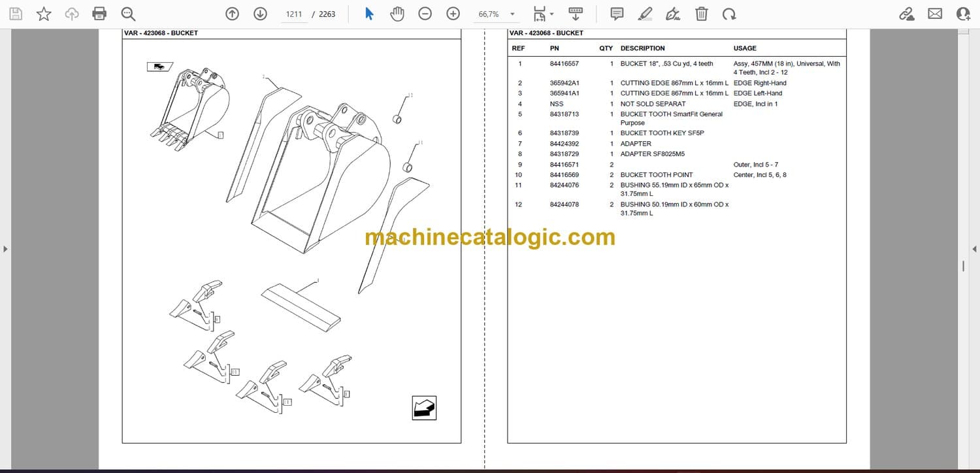Print the document
This screenshot has height=473, width=980.
click(99, 14)
